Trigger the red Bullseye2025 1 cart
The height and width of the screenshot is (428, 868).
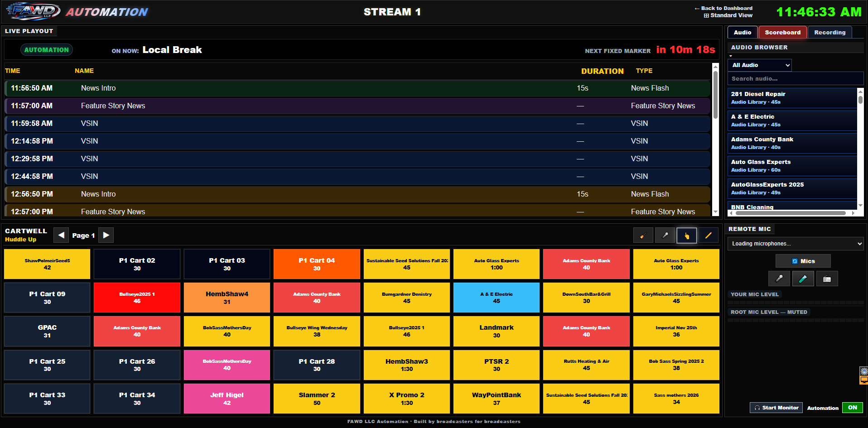coord(137,298)
